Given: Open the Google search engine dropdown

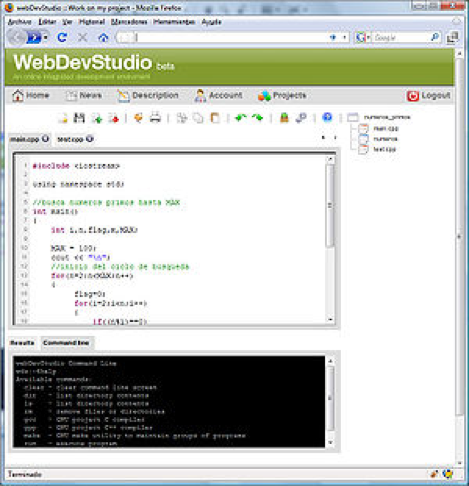Looking at the screenshot, I should coord(363,37).
